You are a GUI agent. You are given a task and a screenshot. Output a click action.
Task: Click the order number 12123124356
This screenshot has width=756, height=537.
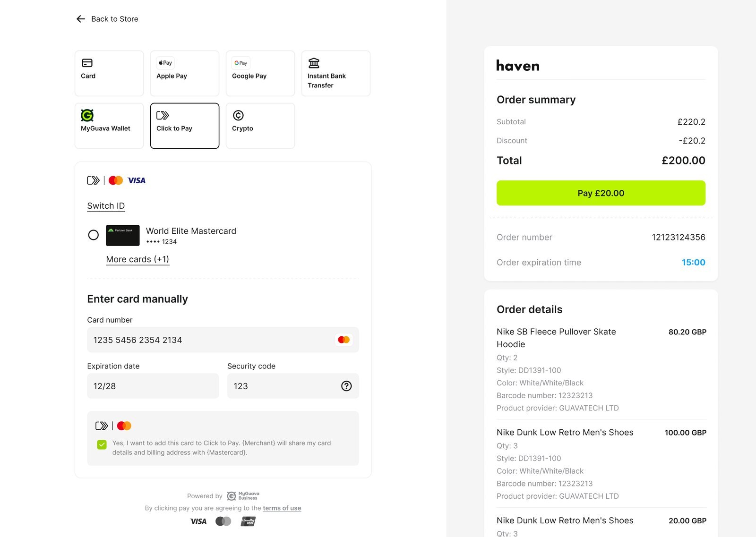[679, 237]
